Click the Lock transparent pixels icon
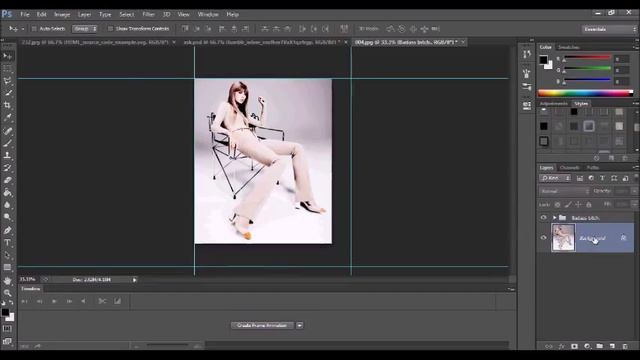 [558, 204]
